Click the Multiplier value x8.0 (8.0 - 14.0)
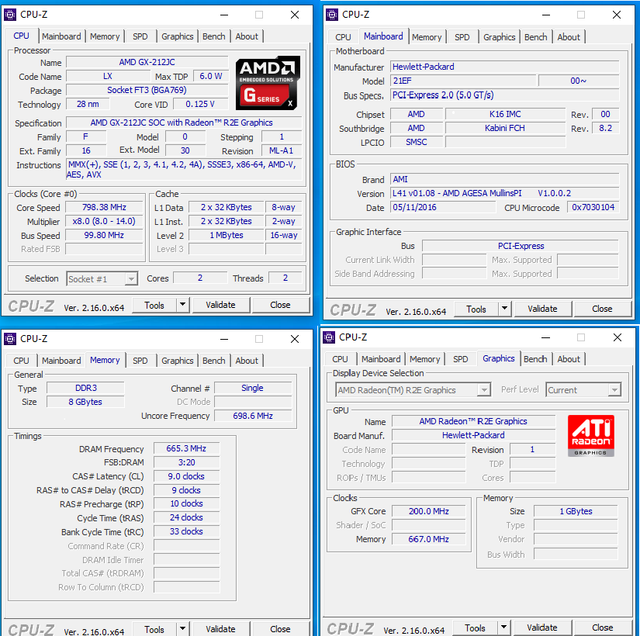640x636 pixels. coord(104,221)
